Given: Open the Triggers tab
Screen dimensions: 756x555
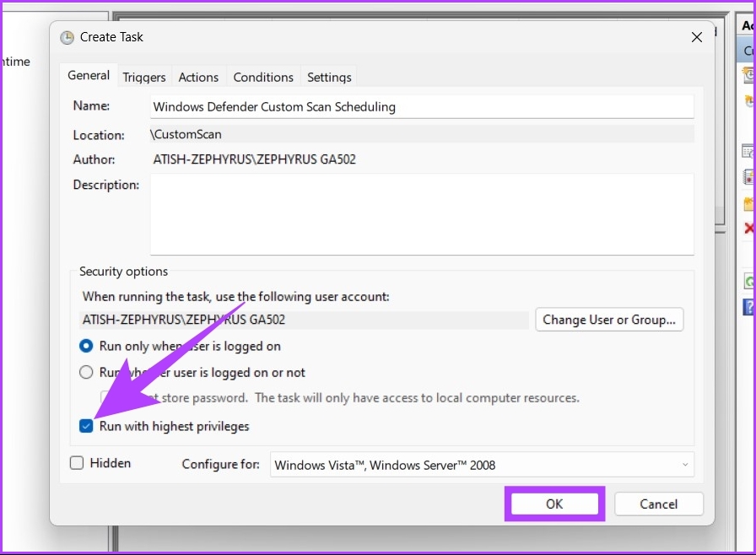Looking at the screenshot, I should [143, 77].
